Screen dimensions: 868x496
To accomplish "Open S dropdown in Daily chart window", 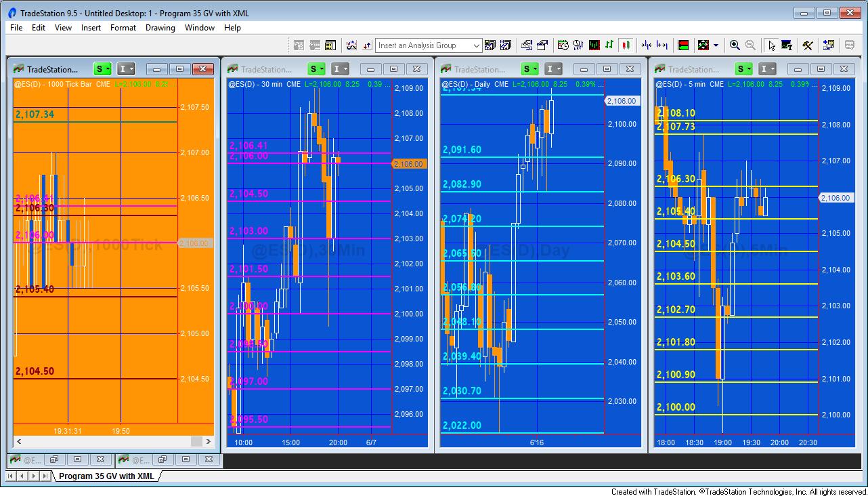I will [530, 69].
